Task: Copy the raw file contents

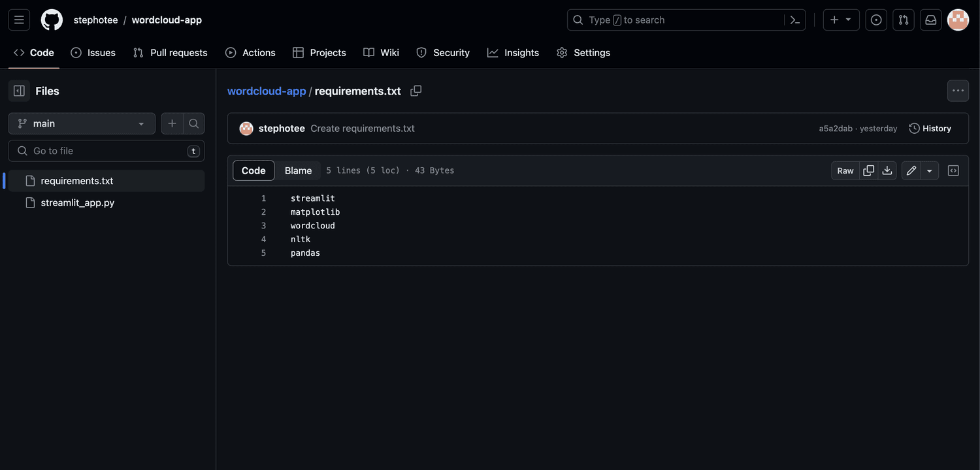Action: (868, 170)
